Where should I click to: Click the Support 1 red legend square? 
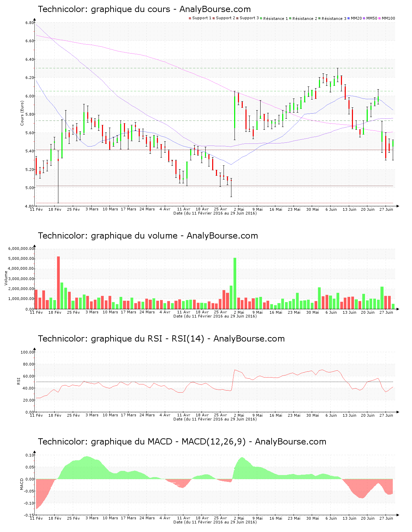click(x=190, y=18)
